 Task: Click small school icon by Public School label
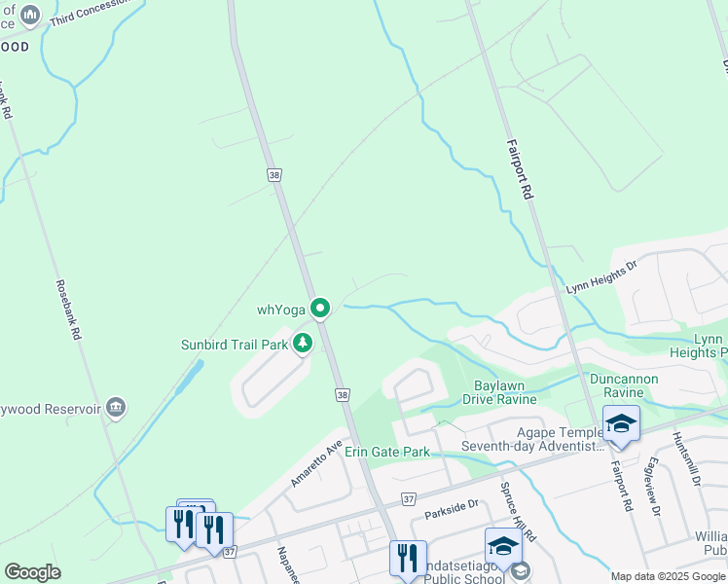click(x=521, y=570)
